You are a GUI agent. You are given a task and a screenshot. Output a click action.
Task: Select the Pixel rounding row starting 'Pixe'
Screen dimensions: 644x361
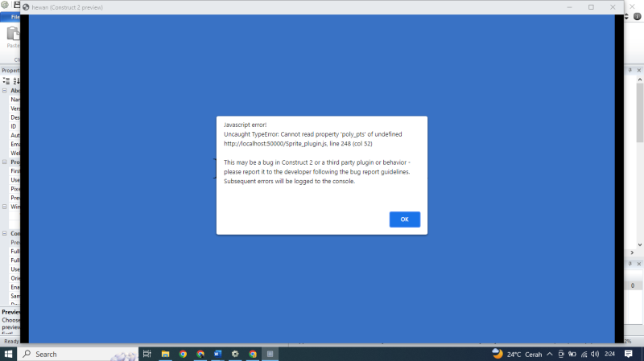[14, 189]
